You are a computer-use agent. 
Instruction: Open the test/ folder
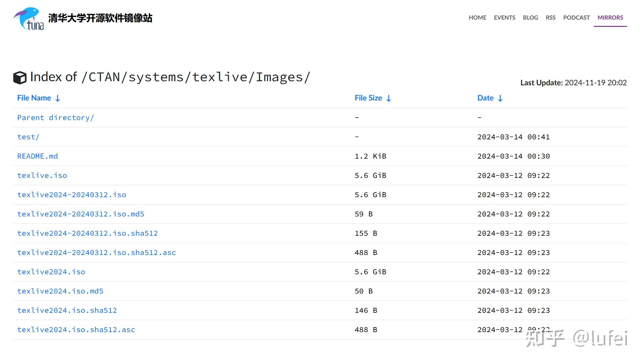coord(28,137)
